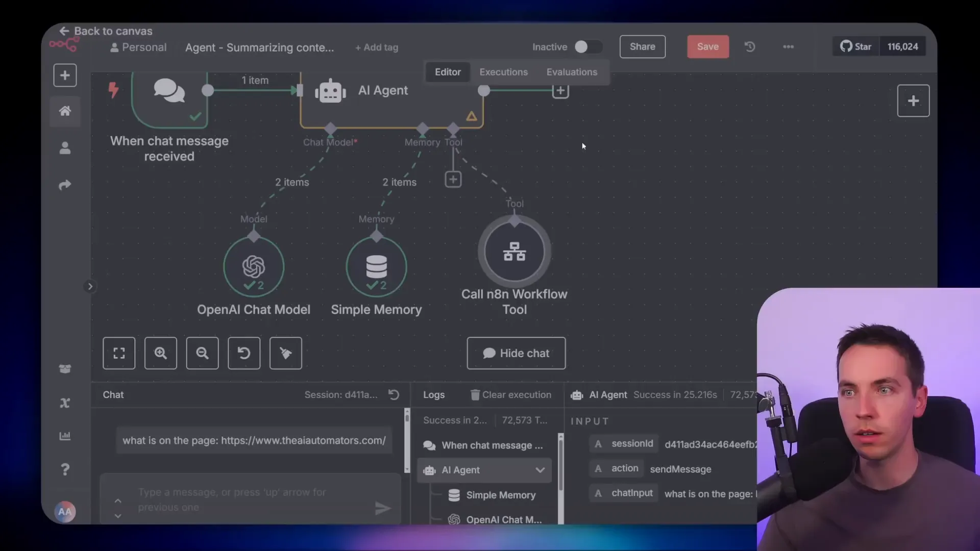
Task: Click the 2 items label on Chat Model link
Action: tap(292, 182)
